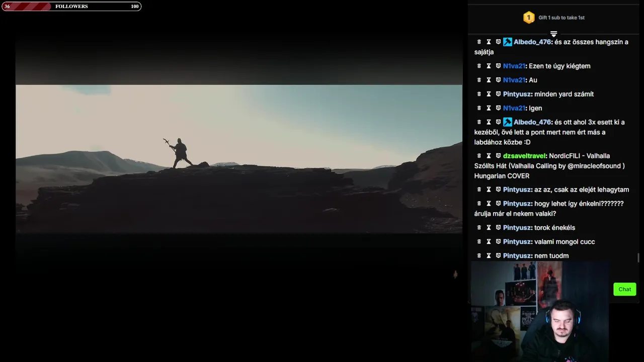The image size is (644, 362).
Task: Ban dzsaveltravel via NordicFILI message row
Action: tap(498, 156)
